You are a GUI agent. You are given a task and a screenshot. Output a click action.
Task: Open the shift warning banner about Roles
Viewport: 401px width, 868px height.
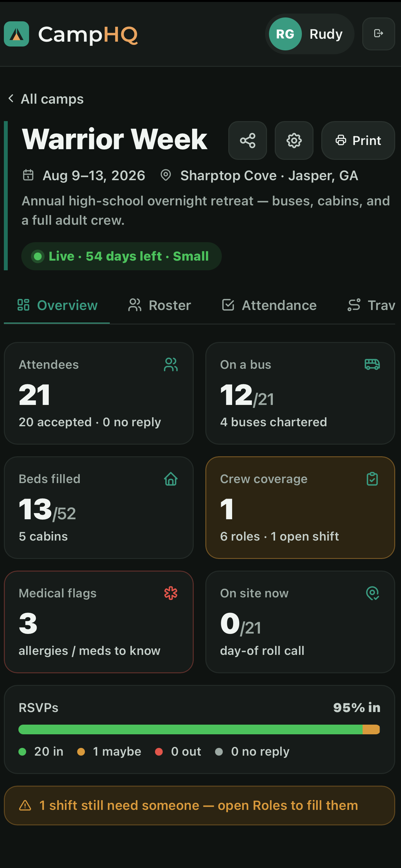click(199, 806)
